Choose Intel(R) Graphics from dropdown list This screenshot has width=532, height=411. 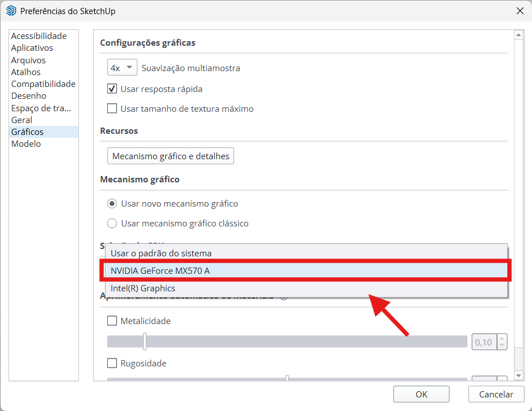pyautogui.click(x=143, y=288)
